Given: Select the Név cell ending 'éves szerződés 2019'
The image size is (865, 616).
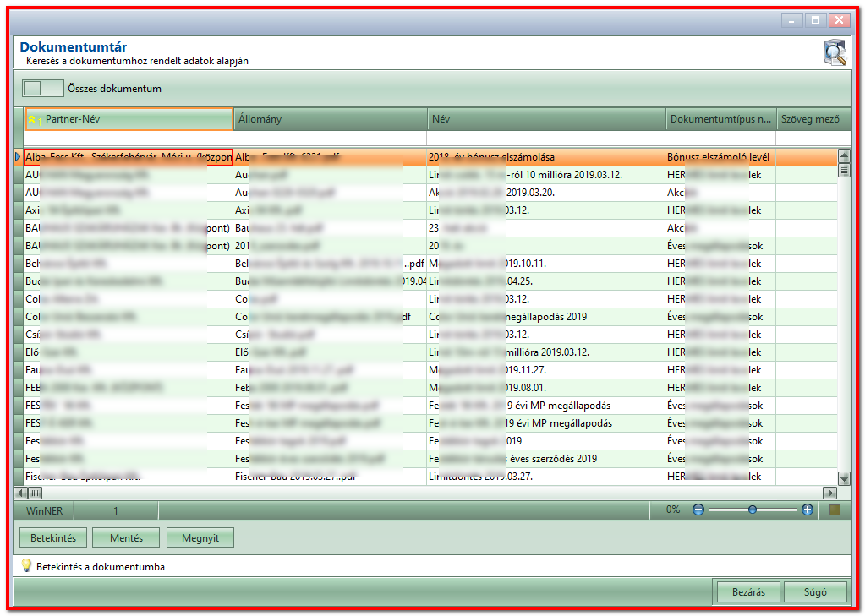Looking at the screenshot, I should 546,459.
